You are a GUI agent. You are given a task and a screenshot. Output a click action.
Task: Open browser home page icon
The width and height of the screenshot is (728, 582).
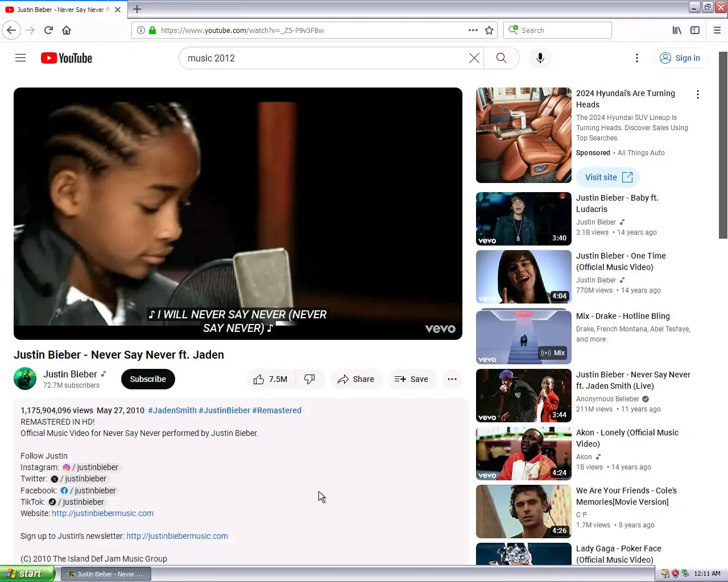67,30
